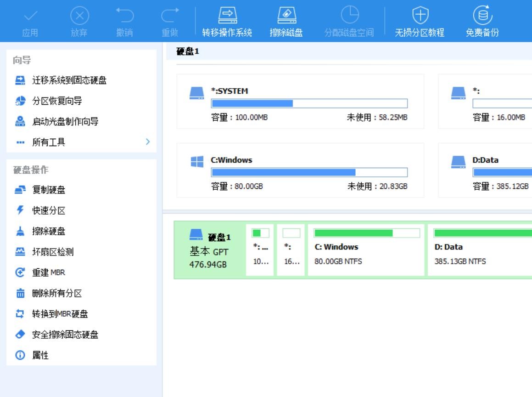Screen dimensions: 532x397
Task: Launch 启动光盘制作向导
Action: (x=65, y=122)
